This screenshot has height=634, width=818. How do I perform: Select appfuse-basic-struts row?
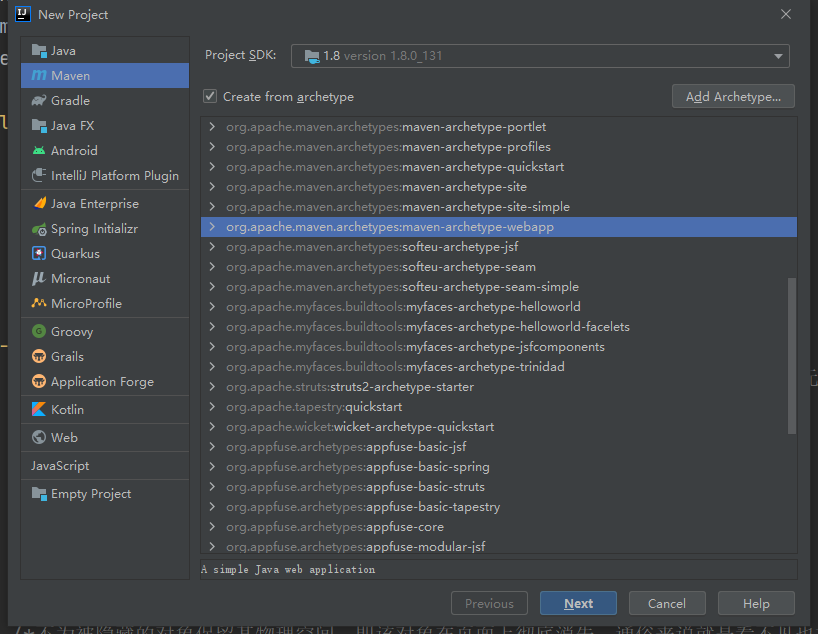[499, 487]
